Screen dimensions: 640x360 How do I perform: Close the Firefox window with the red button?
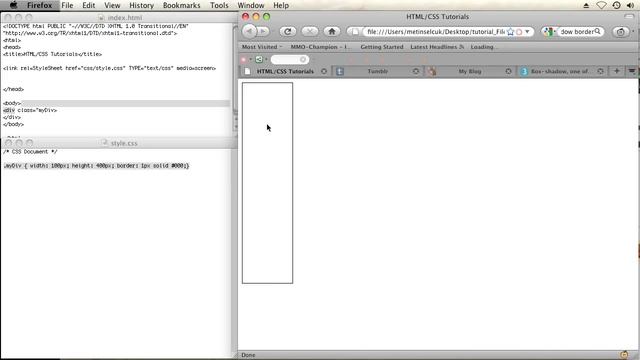tap(245, 17)
